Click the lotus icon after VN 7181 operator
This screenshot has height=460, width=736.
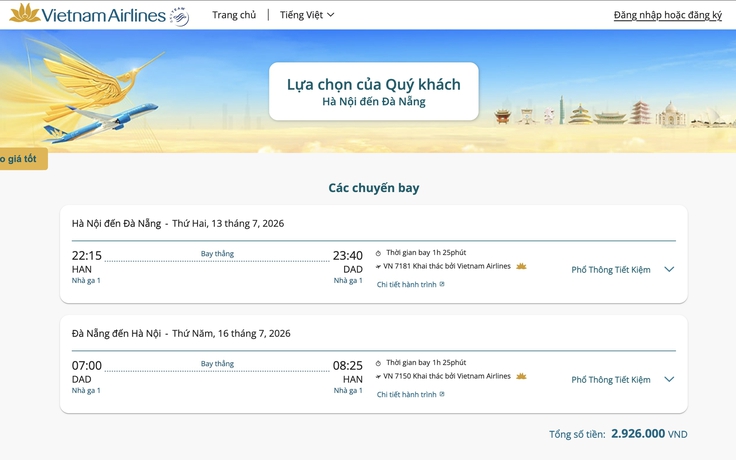pos(521,266)
